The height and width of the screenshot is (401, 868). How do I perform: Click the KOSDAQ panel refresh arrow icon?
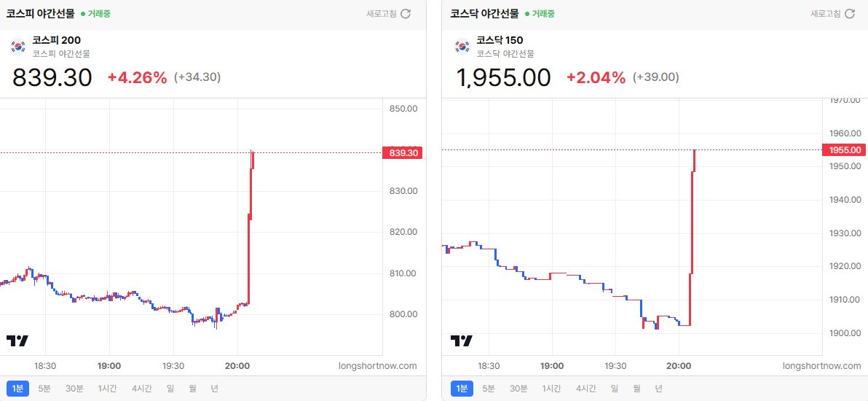coord(850,14)
